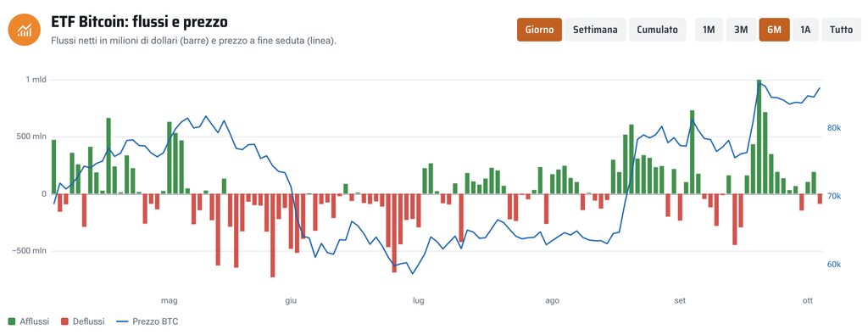Click the 'set' month label
The width and height of the screenshot is (868, 335).
tap(680, 301)
